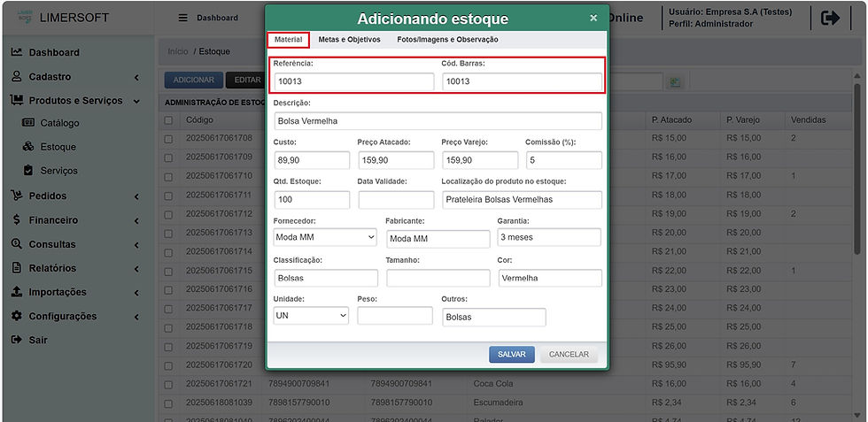The height and width of the screenshot is (422, 868).
Task: Check the row 20250617061716 checkbox
Action: [x=169, y=290]
